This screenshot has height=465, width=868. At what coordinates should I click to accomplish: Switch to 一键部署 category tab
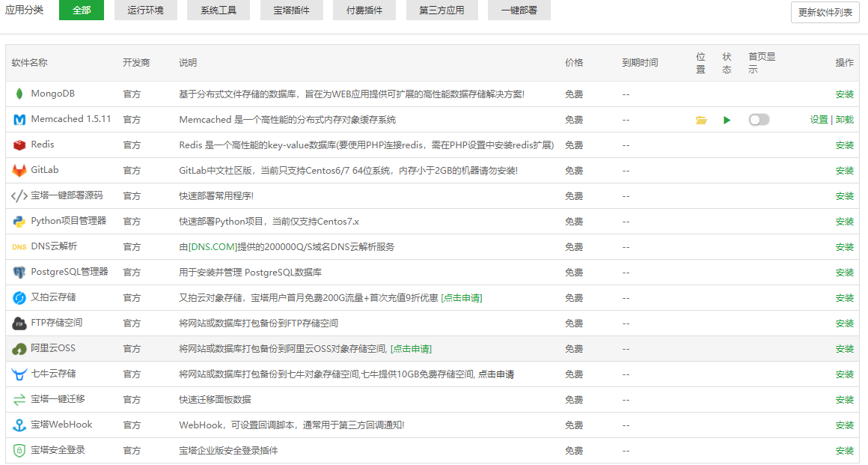point(519,10)
